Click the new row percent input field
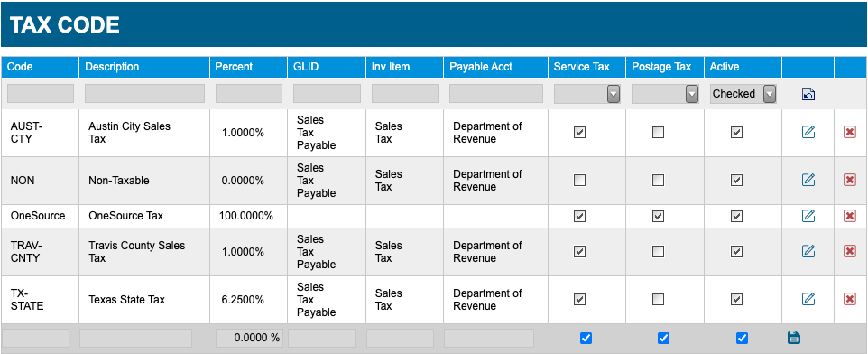Image resolution: width=868 pixels, height=354 pixels. (x=249, y=338)
